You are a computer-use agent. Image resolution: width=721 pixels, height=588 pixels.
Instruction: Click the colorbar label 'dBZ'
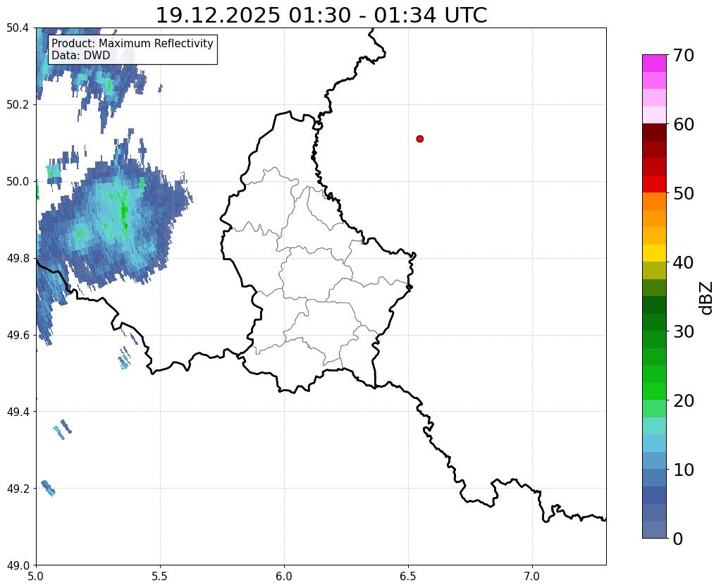click(706, 298)
